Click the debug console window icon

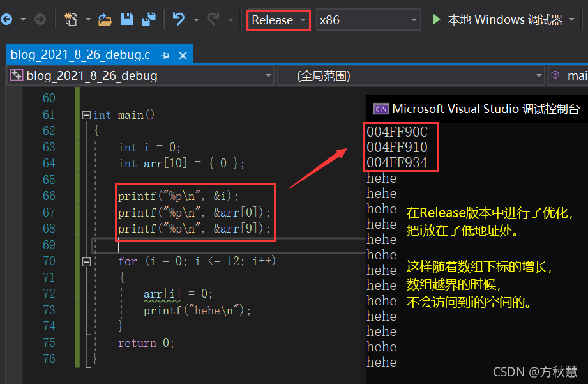click(x=381, y=109)
